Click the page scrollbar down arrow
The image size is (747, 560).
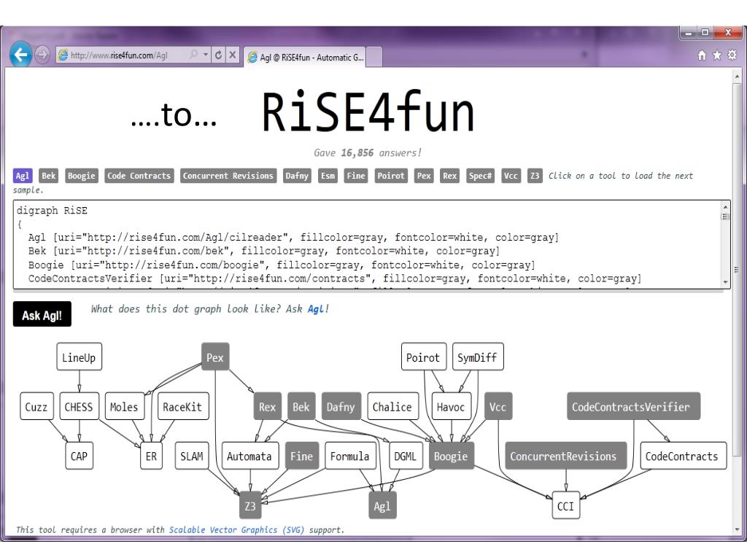point(737,529)
